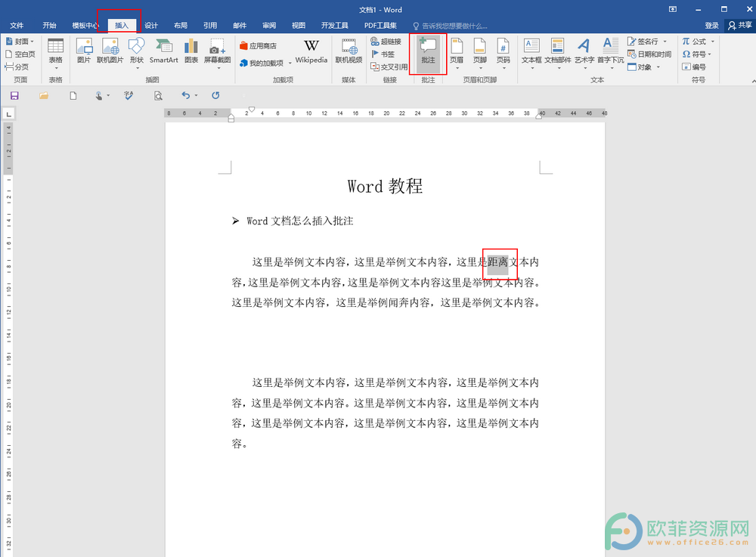Open document parts (文档部件)
Image resolution: width=756 pixels, height=557 pixels.
tap(558, 52)
